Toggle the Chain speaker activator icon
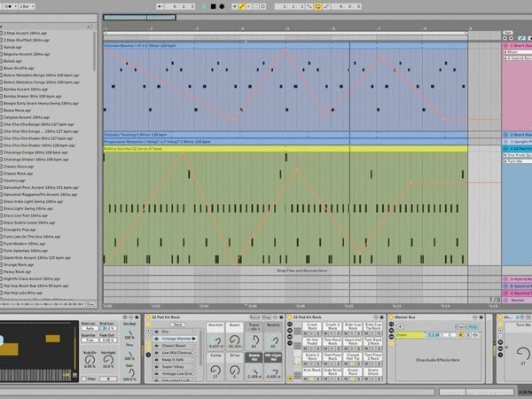This screenshot has height=399, width=532. coord(461,335)
